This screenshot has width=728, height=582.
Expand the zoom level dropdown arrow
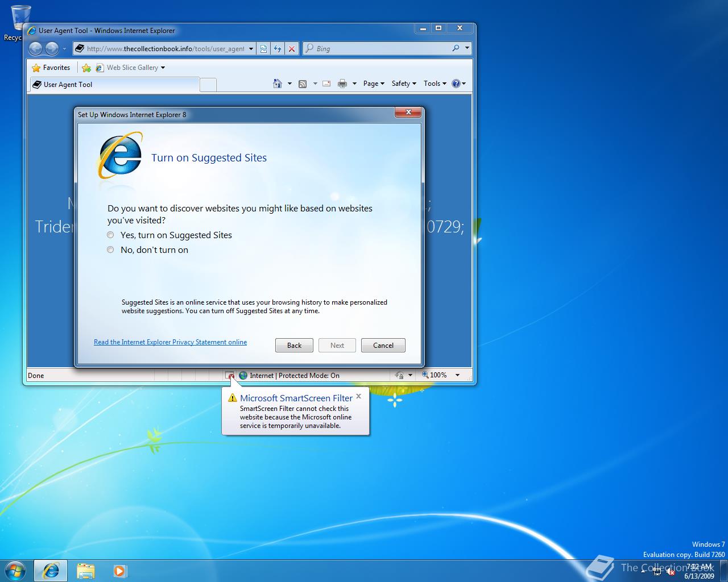457,375
